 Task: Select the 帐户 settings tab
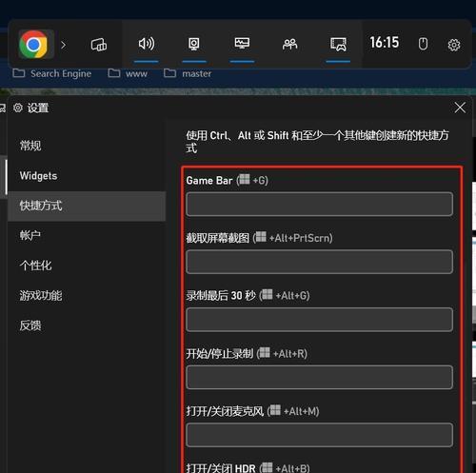pyautogui.click(x=87, y=235)
